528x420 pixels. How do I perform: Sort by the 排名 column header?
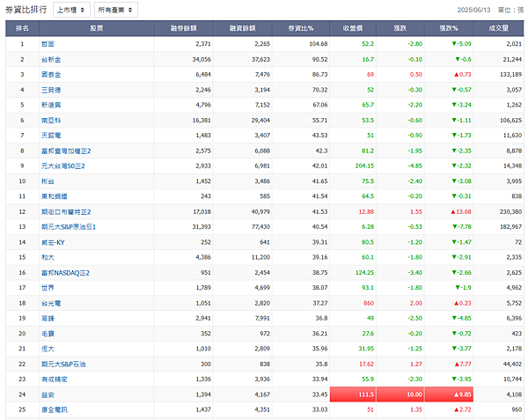click(22, 28)
